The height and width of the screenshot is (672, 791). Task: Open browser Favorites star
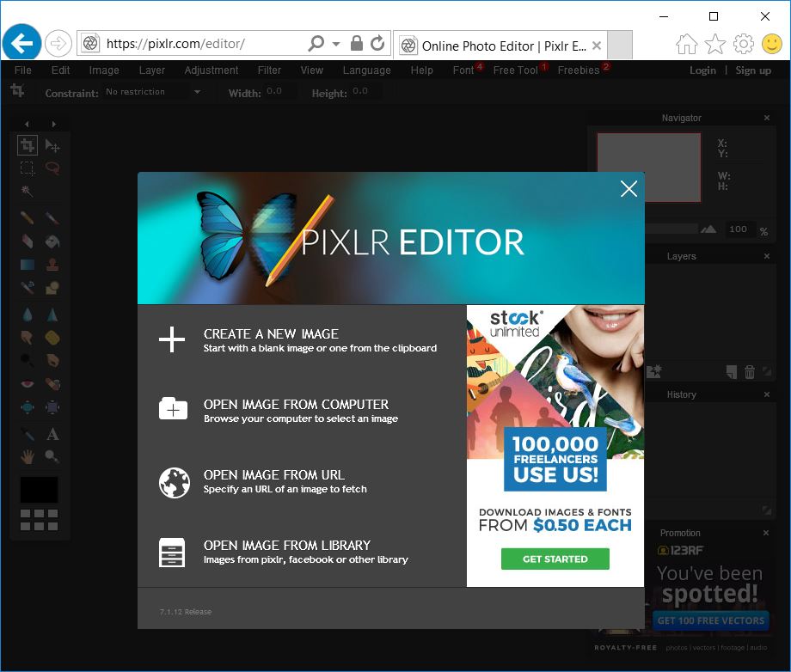(714, 45)
